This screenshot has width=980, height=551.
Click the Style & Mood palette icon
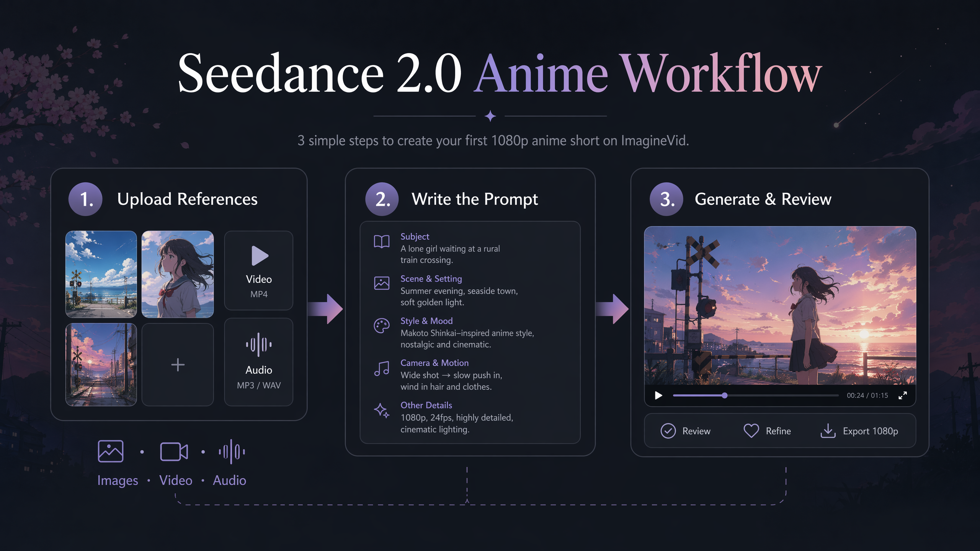click(382, 326)
